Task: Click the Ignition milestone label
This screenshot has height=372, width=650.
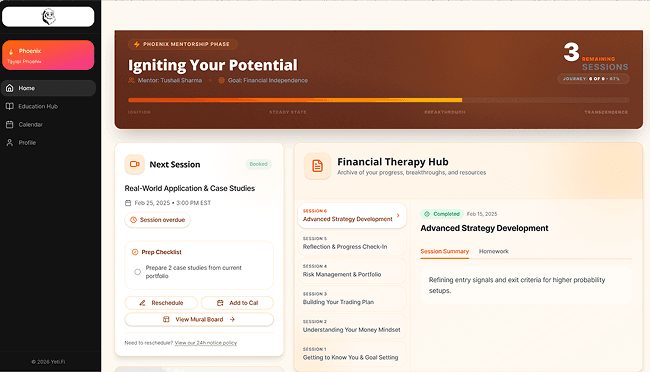Action: click(139, 112)
